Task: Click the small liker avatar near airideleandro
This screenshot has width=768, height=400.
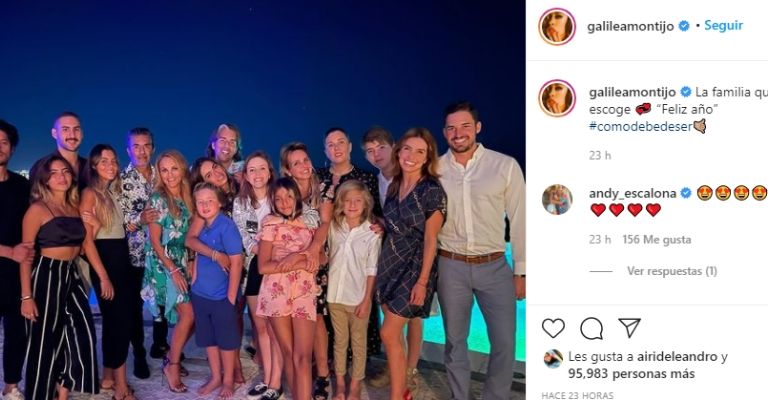Action: click(x=553, y=359)
